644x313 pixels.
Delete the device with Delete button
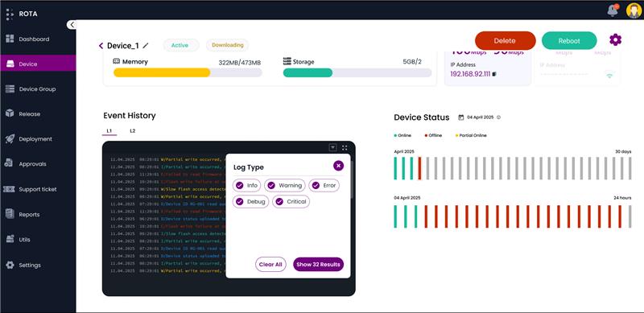[x=505, y=41]
